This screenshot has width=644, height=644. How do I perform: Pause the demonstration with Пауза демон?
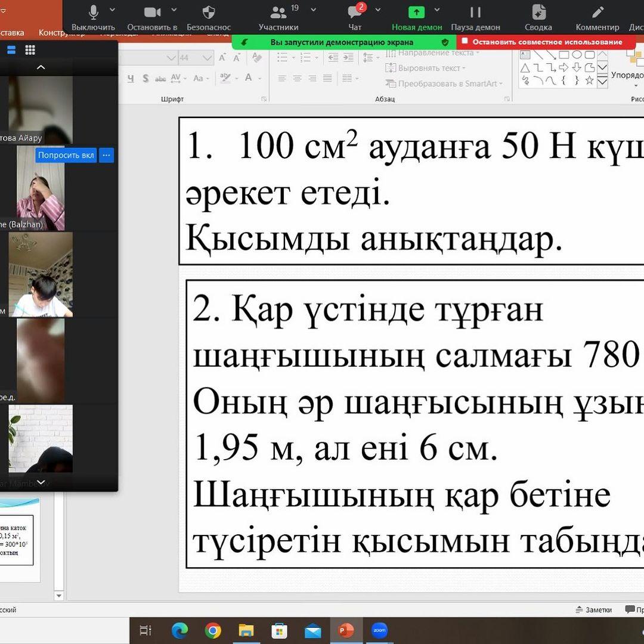click(476, 18)
